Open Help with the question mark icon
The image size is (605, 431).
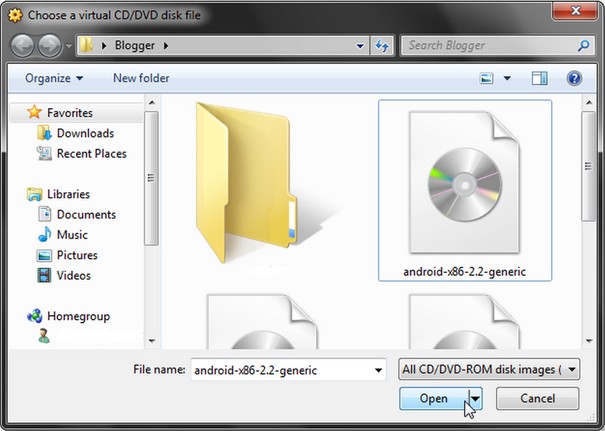coord(574,78)
